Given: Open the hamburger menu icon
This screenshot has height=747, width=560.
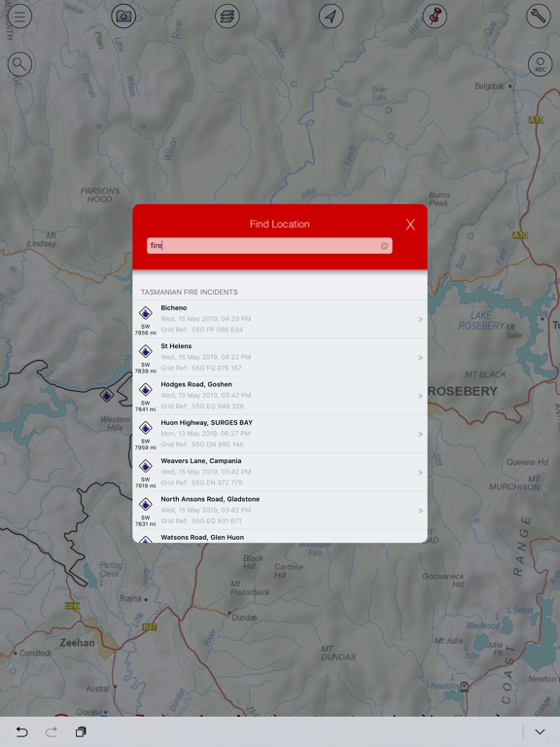Looking at the screenshot, I should point(19,17).
